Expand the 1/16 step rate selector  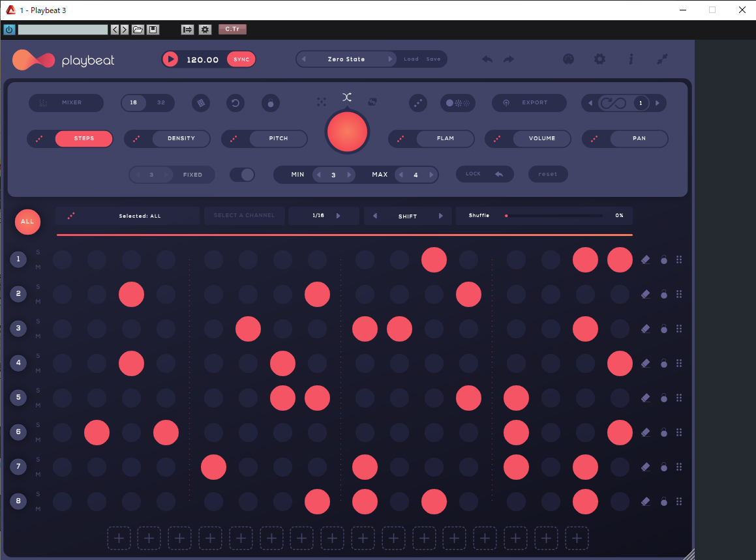pyautogui.click(x=338, y=216)
